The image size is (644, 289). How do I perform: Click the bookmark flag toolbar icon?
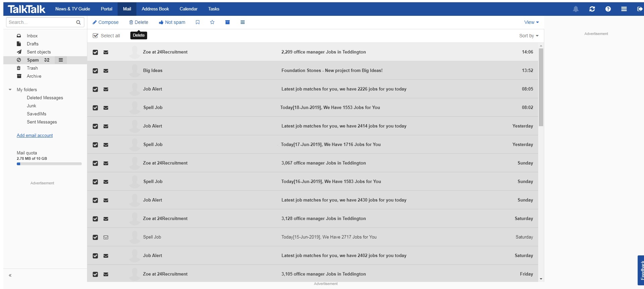coord(198,22)
